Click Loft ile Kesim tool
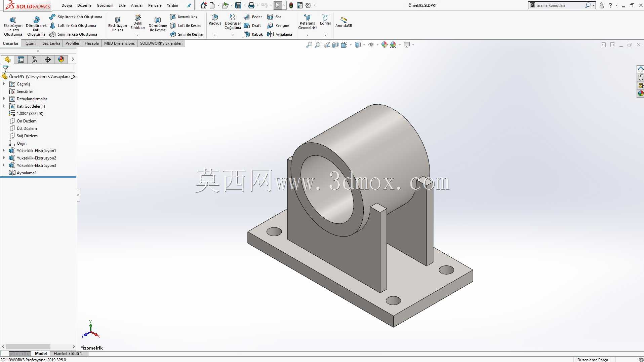The height and width of the screenshot is (362, 644). (x=185, y=26)
